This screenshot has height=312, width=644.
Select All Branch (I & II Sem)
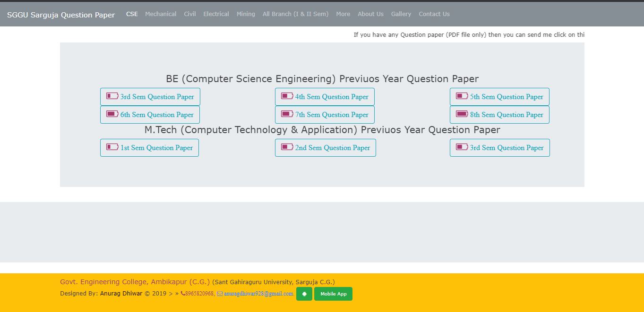pos(295,14)
